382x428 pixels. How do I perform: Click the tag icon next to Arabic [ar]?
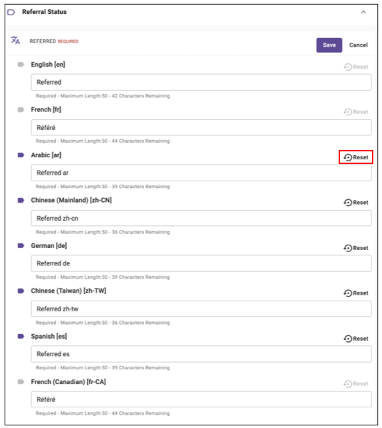coord(21,155)
